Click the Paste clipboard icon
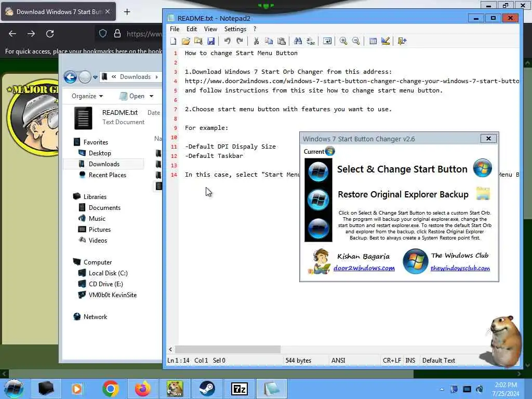The image size is (532, 399). pos(281,41)
